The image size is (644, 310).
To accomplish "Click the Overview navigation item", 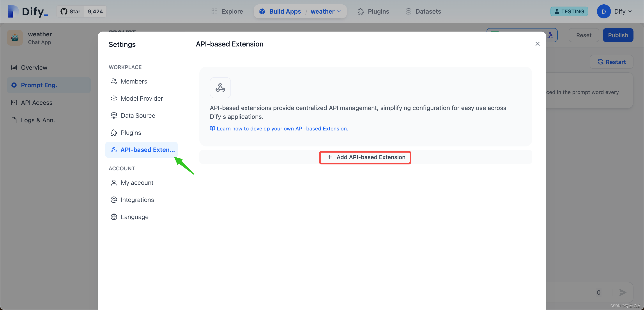I will click(34, 68).
